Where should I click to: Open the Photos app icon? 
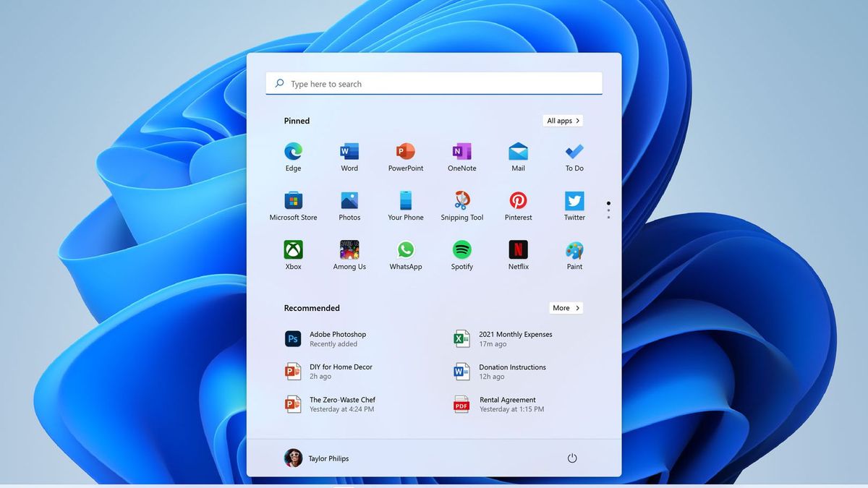(x=349, y=201)
